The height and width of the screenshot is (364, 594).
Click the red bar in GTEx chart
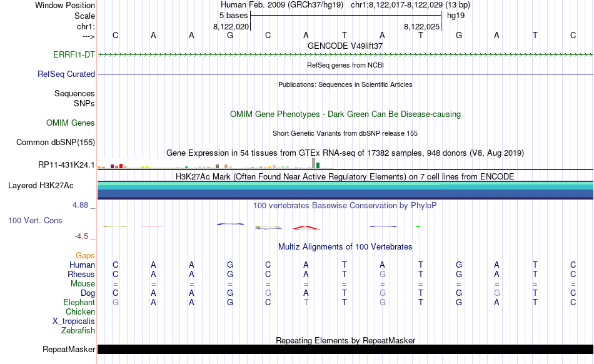(x=121, y=166)
